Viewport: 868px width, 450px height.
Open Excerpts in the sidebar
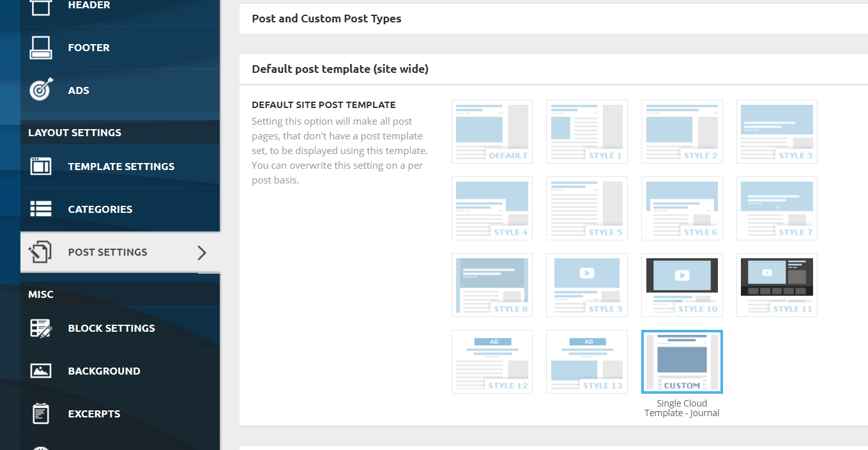click(120, 414)
